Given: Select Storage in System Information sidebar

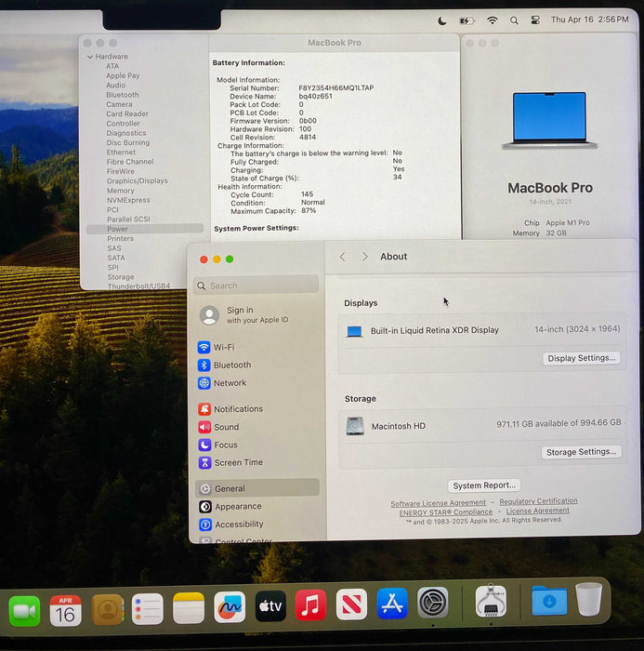Looking at the screenshot, I should tap(120, 277).
